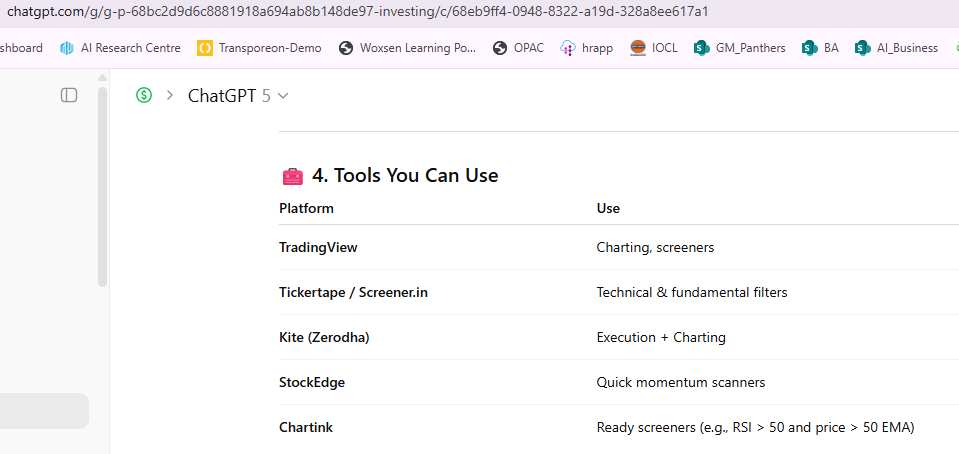Image resolution: width=959 pixels, height=454 pixels.
Task: Click the SharePoint icon beside BA
Action: [810, 48]
